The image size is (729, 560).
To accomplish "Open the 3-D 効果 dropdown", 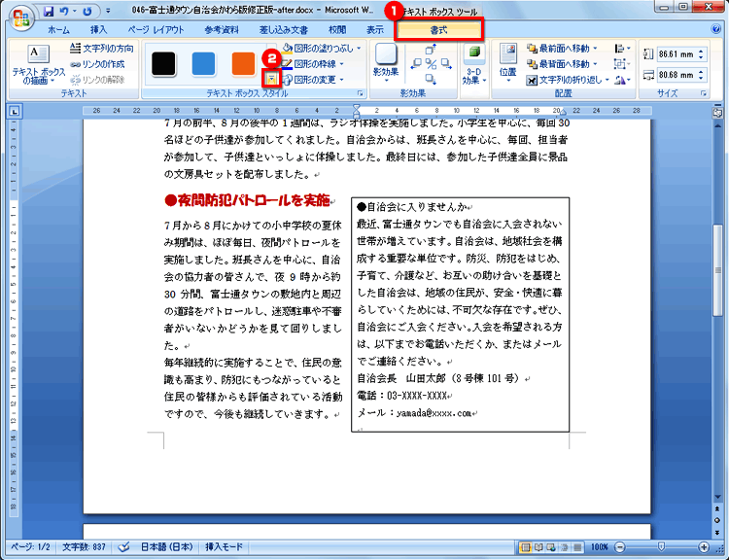I will (x=474, y=65).
